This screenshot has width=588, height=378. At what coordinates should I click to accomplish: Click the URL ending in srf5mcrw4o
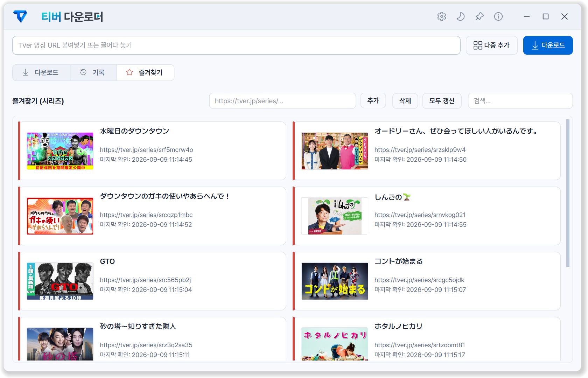(x=147, y=150)
